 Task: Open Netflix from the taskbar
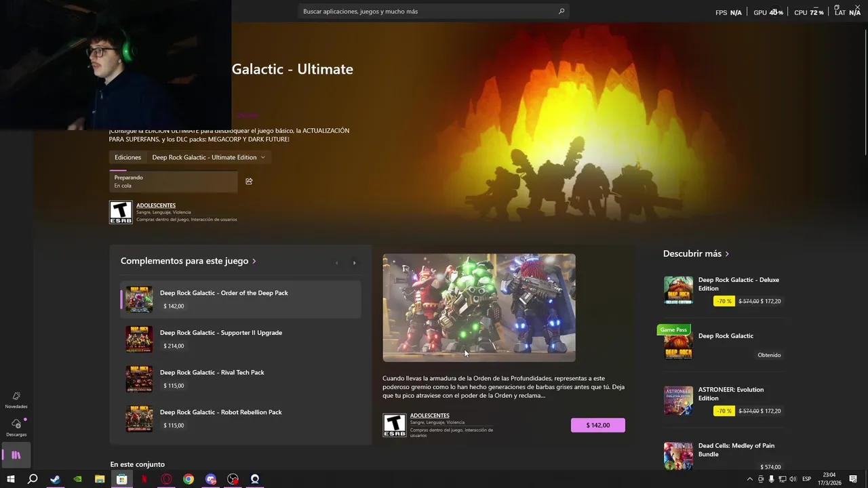[144, 479]
